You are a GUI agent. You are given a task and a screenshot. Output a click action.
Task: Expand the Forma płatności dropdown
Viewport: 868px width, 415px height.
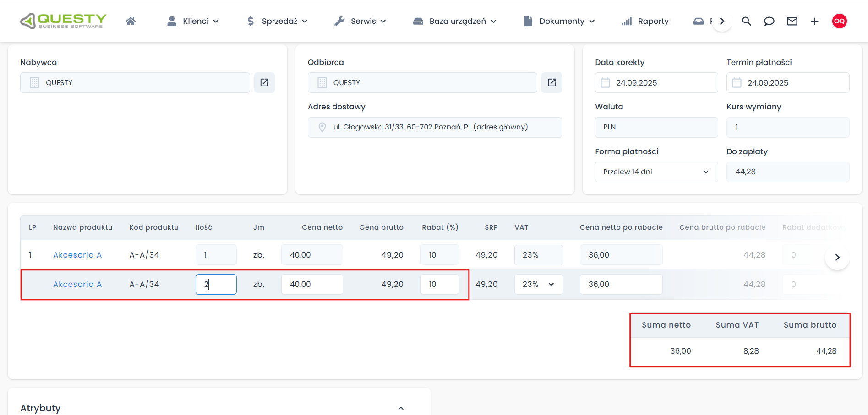point(656,172)
